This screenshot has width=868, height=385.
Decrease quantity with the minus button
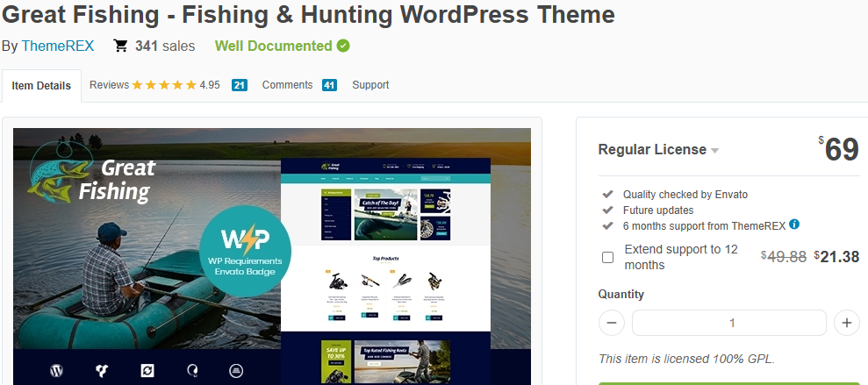pyautogui.click(x=612, y=323)
